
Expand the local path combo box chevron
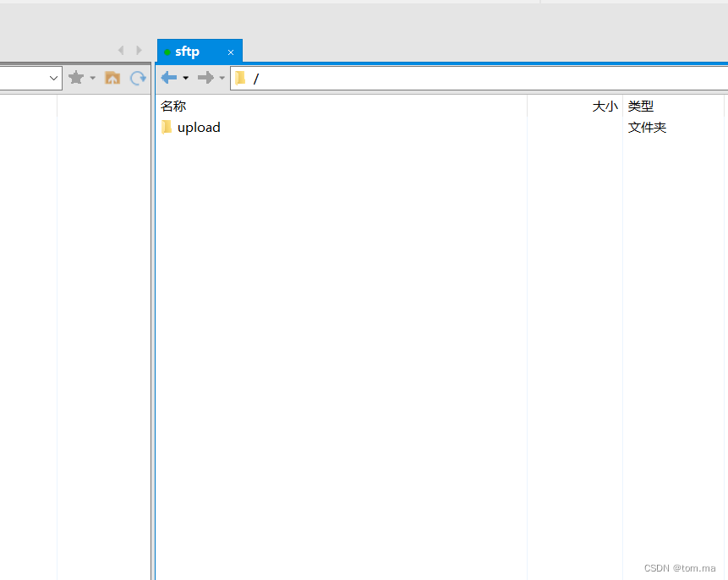53,78
